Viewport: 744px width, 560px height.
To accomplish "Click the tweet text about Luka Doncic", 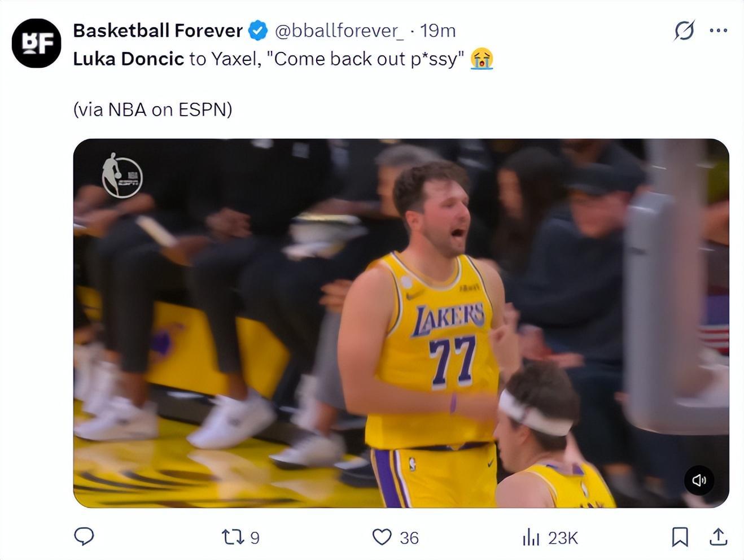I will click(283, 59).
